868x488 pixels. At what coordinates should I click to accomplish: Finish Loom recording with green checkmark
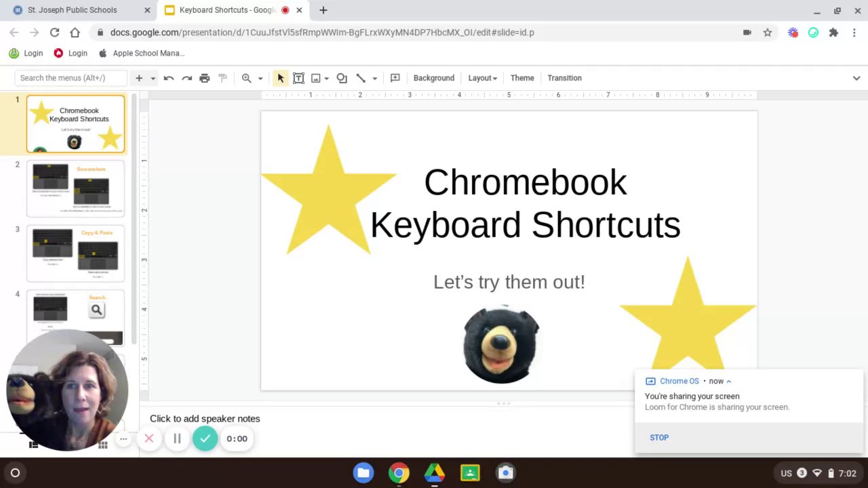tap(205, 439)
